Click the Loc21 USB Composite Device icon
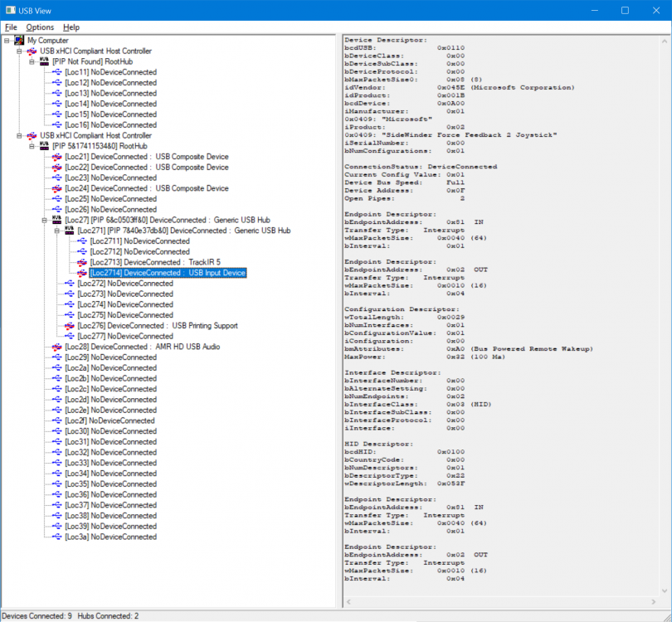Image resolution: width=672 pixels, height=622 pixels. [56, 157]
